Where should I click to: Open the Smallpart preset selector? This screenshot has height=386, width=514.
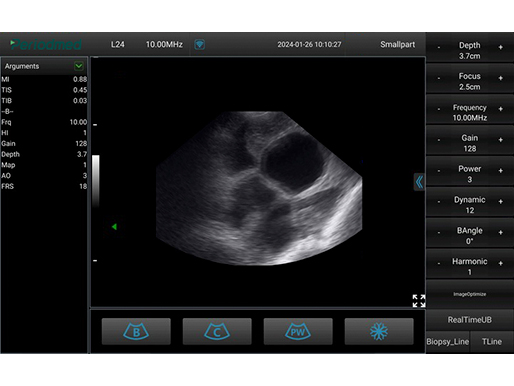[x=398, y=44]
